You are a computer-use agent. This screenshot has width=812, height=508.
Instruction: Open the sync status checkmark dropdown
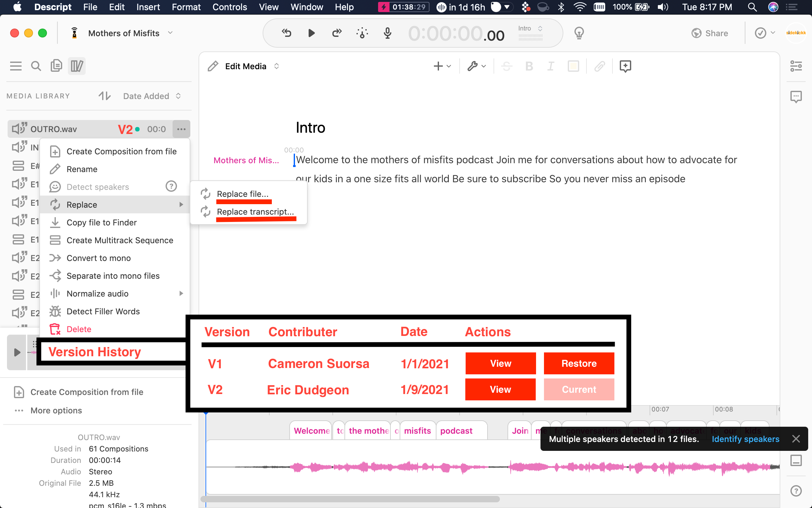click(765, 33)
